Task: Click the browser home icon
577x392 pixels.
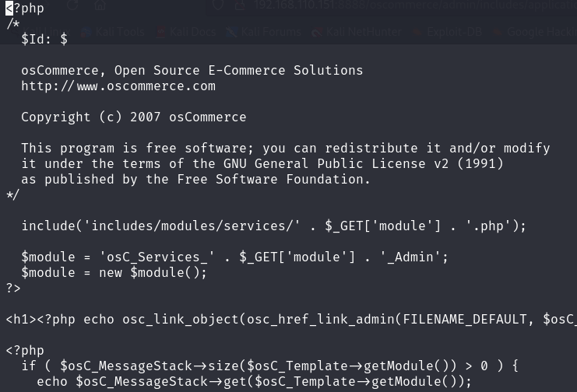Action: (100, 5)
